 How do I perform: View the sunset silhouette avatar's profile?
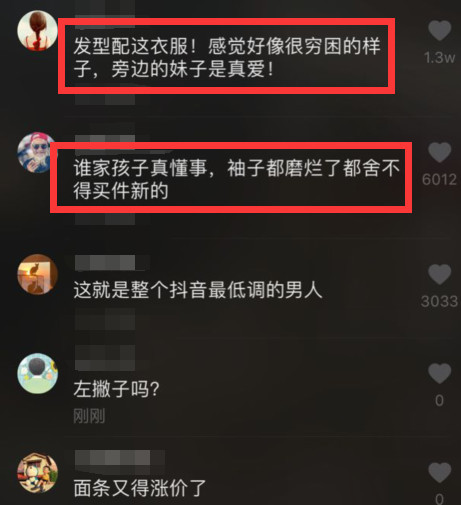pos(37,274)
